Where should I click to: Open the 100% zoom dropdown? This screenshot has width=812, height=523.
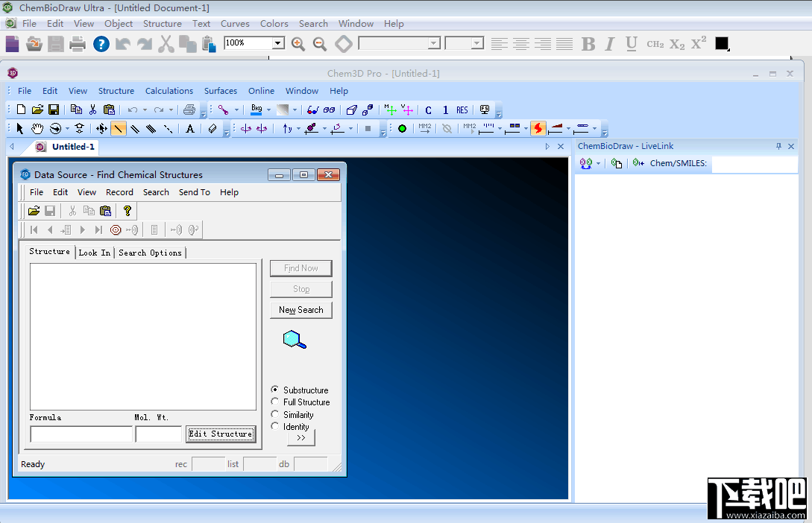click(278, 43)
